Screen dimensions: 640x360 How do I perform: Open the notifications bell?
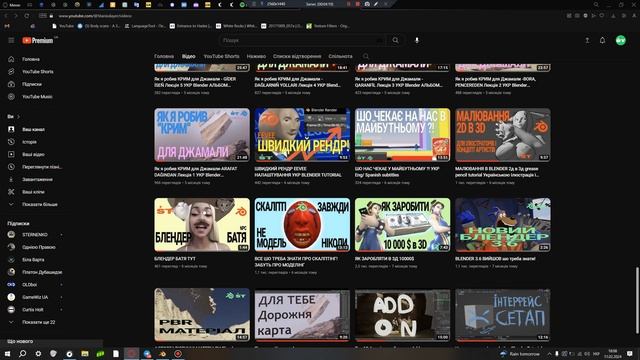point(602,40)
